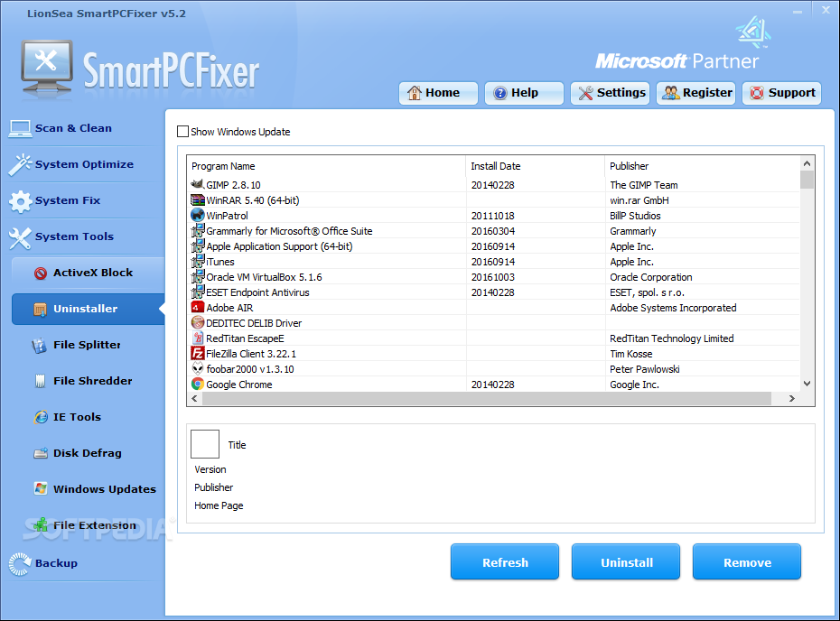
Task: Open the Scan & Clean section
Action: tap(73, 128)
